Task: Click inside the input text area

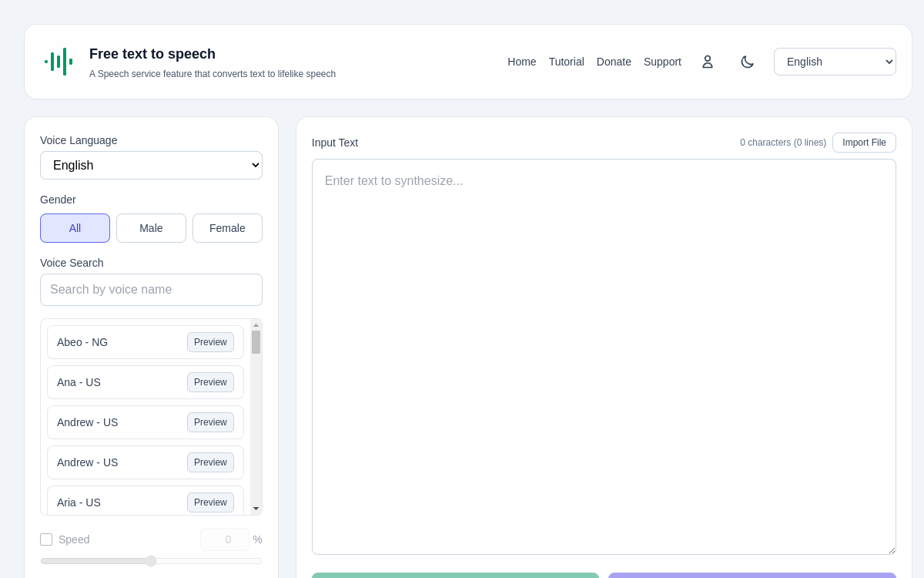Action: tap(604, 357)
